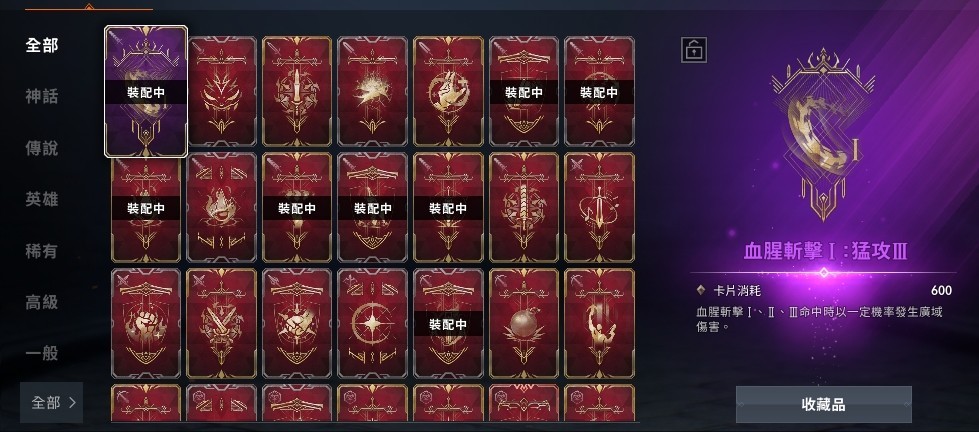Filter cards by 一般 rarity
This screenshot has width=979, height=432.
click(x=42, y=353)
